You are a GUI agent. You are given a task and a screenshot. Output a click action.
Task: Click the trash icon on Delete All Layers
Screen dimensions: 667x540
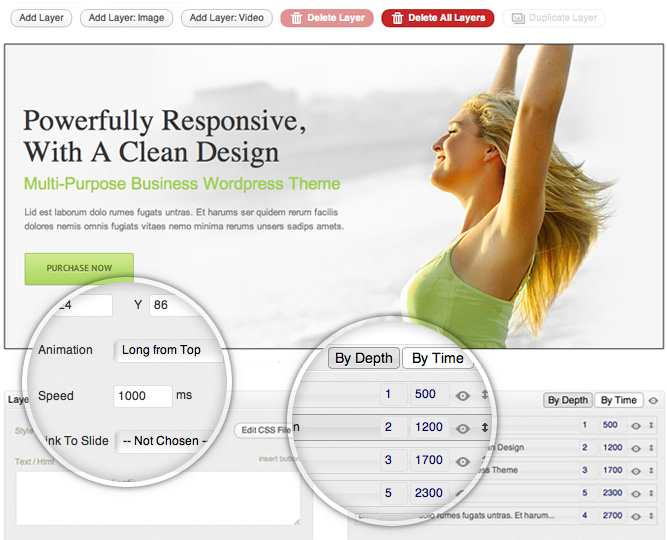397,18
